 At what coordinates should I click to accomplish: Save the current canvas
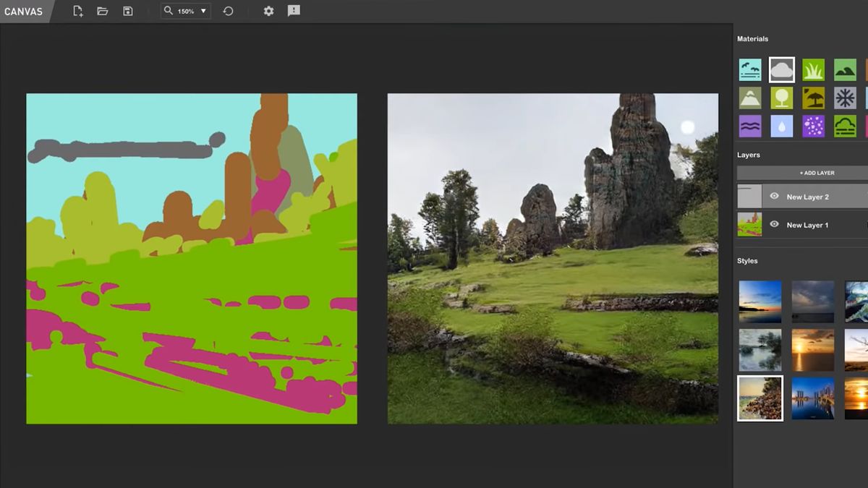127,11
